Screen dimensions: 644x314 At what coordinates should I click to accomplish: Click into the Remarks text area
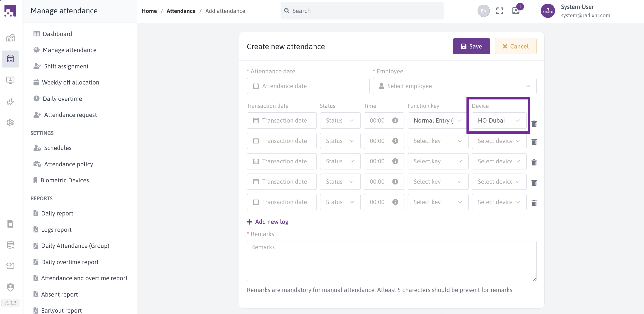[x=391, y=261]
